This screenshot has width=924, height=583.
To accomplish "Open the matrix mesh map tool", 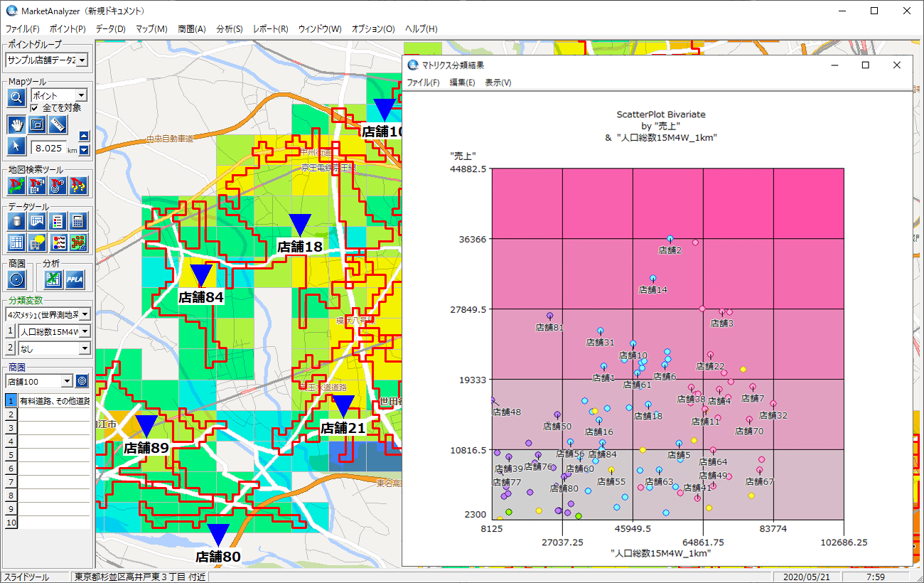I will (x=78, y=242).
